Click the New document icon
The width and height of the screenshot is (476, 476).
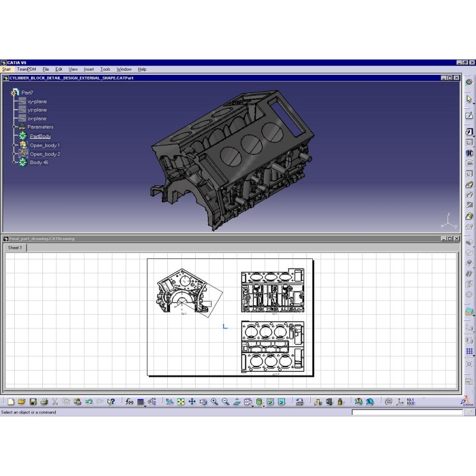click(11, 402)
